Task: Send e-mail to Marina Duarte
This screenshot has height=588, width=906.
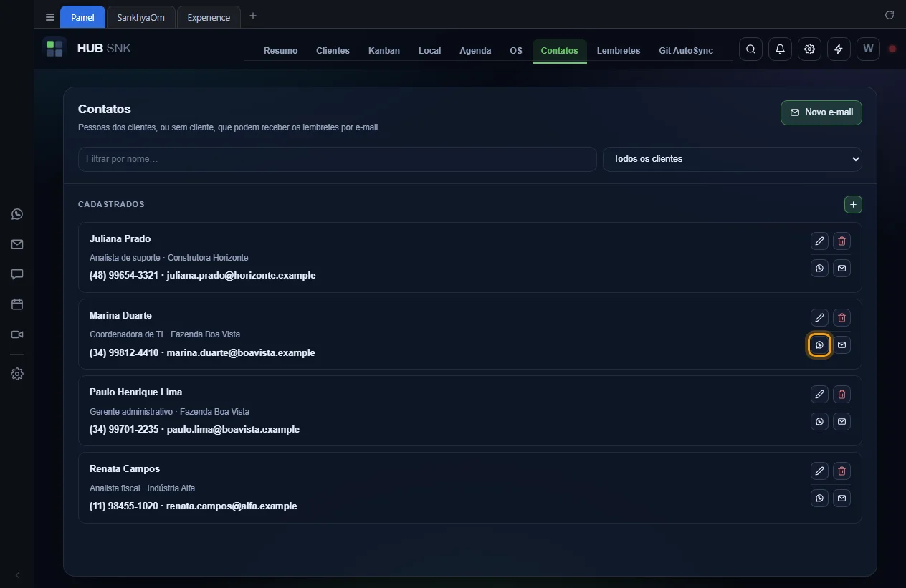Action: pyautogui.click(x=841, y=345)
